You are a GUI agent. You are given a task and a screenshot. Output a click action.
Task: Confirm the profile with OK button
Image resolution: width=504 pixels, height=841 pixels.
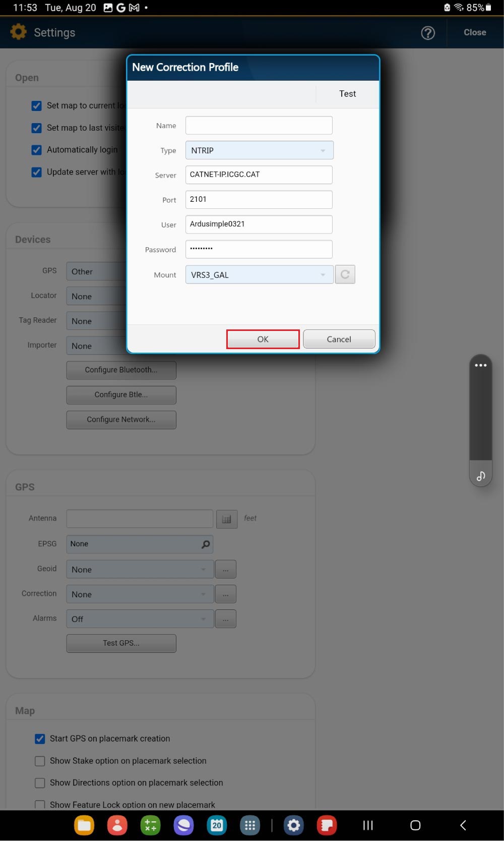click(263, 339)
